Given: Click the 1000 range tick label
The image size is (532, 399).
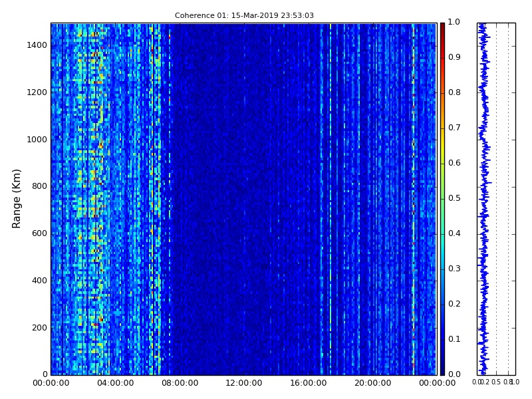Looking at the screenshot, I should click(x=37, y=140).
